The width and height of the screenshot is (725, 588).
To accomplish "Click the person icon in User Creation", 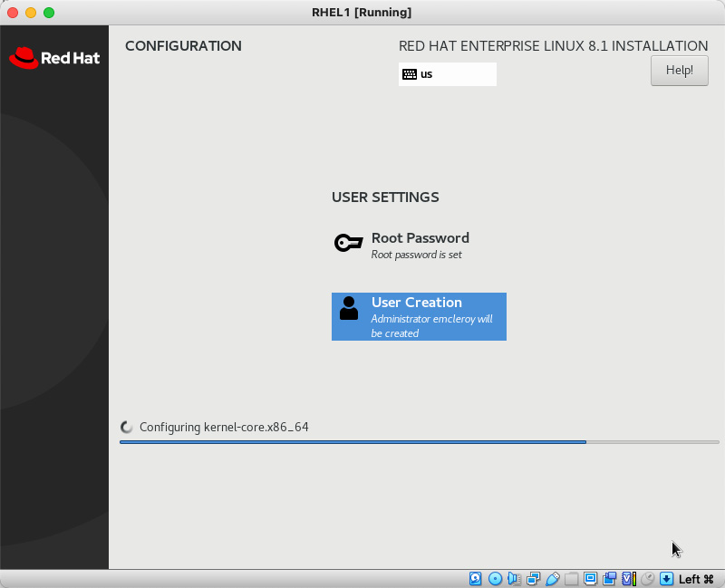I will click(349, 308).
